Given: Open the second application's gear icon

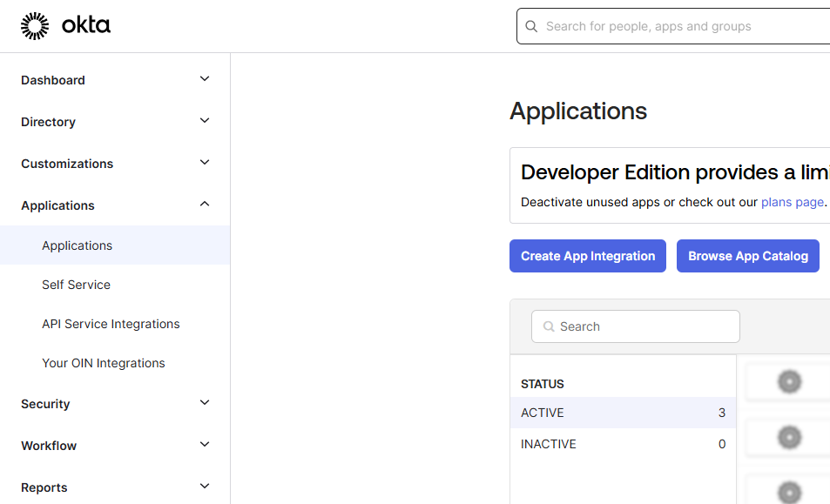Looking at the screenshot, I should pos(789,437).
